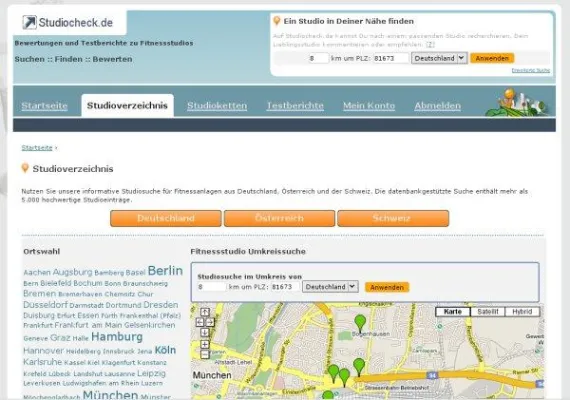Open the Basel city link

tap(136, 273)
